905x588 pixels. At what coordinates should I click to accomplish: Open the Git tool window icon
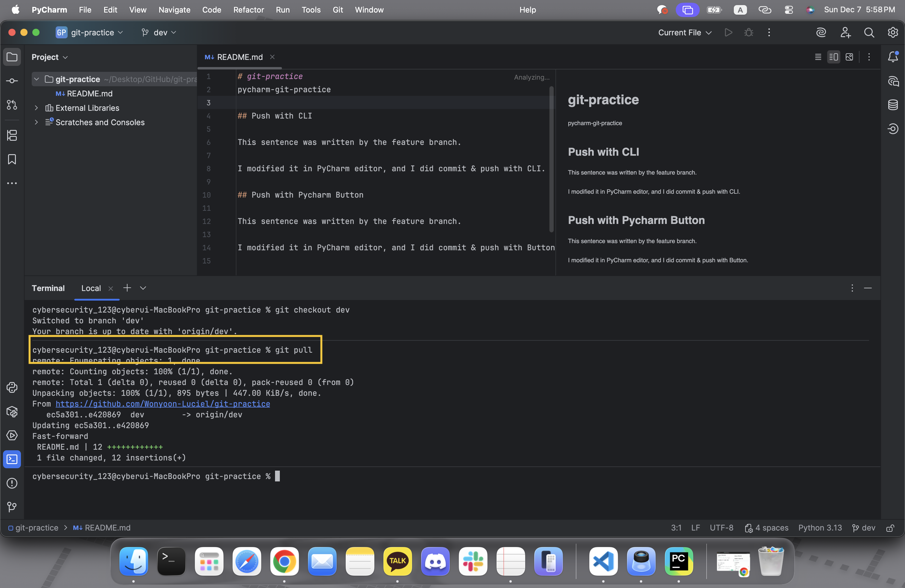click(x=12, y=507)
